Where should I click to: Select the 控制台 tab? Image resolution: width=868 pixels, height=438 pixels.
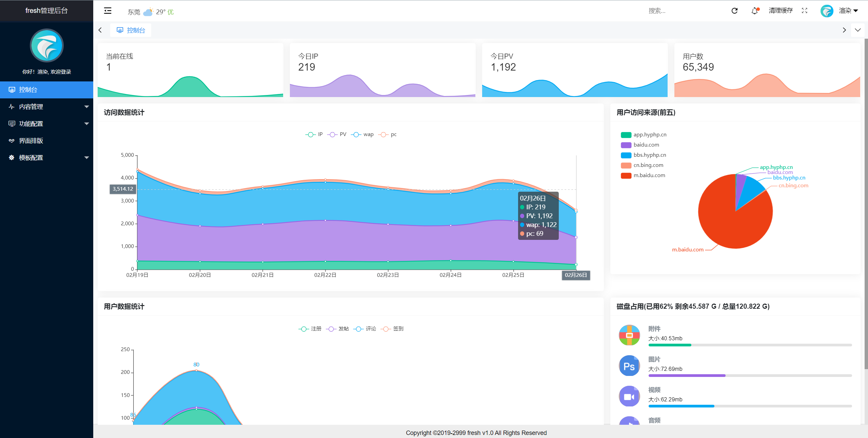pyautogui.click(x=131, y=30)
